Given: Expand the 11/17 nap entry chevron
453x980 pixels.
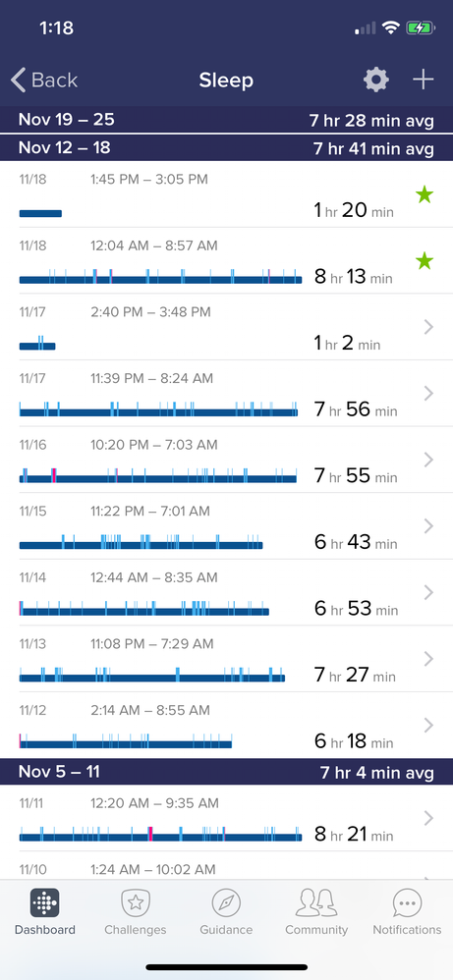Looking at the screenshot, I should (428, 327).
